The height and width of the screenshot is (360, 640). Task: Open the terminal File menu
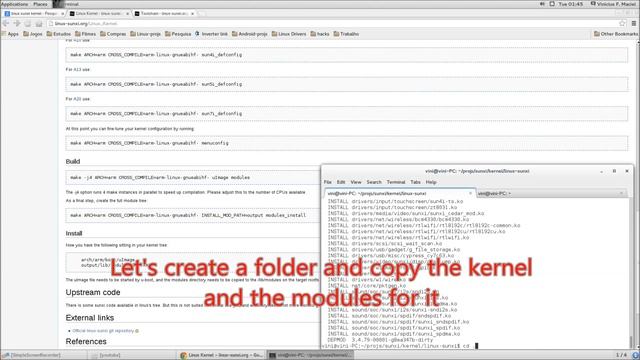coord(328,182)
